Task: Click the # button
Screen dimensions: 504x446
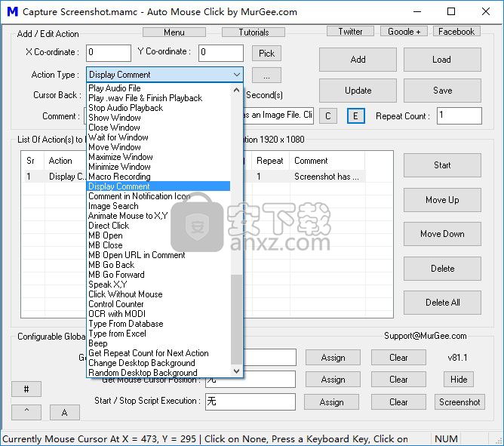Action: click(x=26, y=389)
